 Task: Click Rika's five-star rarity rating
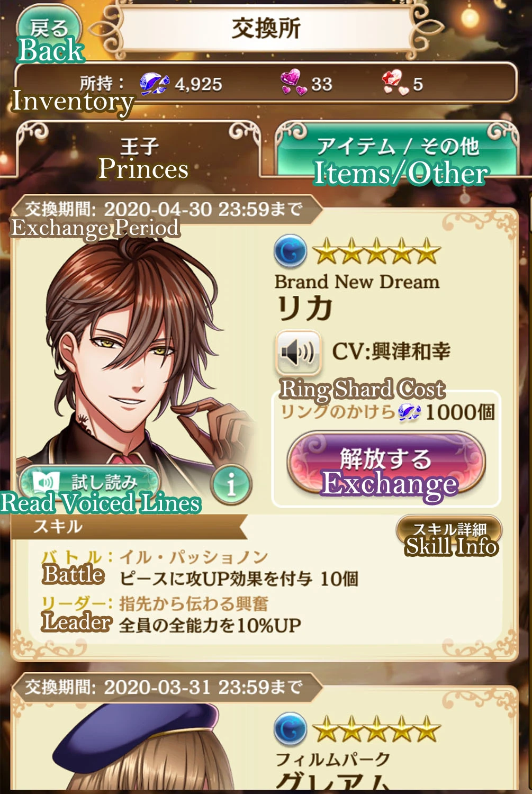[x=376, y=251]
